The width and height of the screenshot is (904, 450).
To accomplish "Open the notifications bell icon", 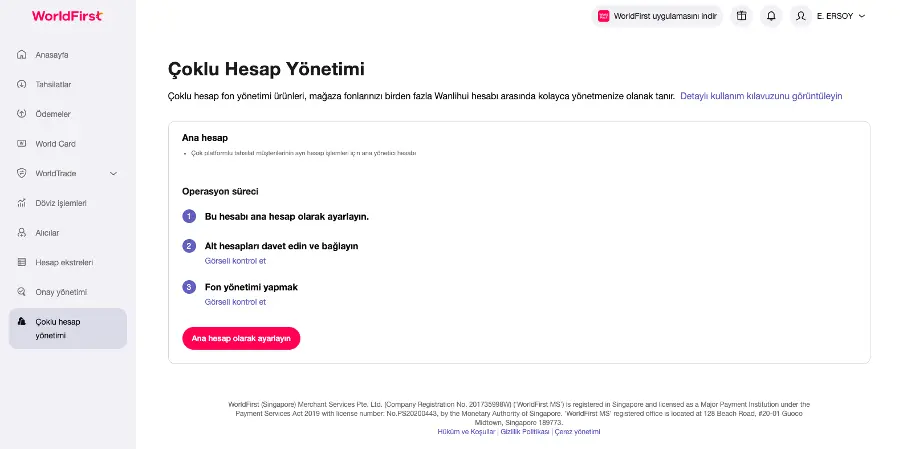I will tap(771, 16).
